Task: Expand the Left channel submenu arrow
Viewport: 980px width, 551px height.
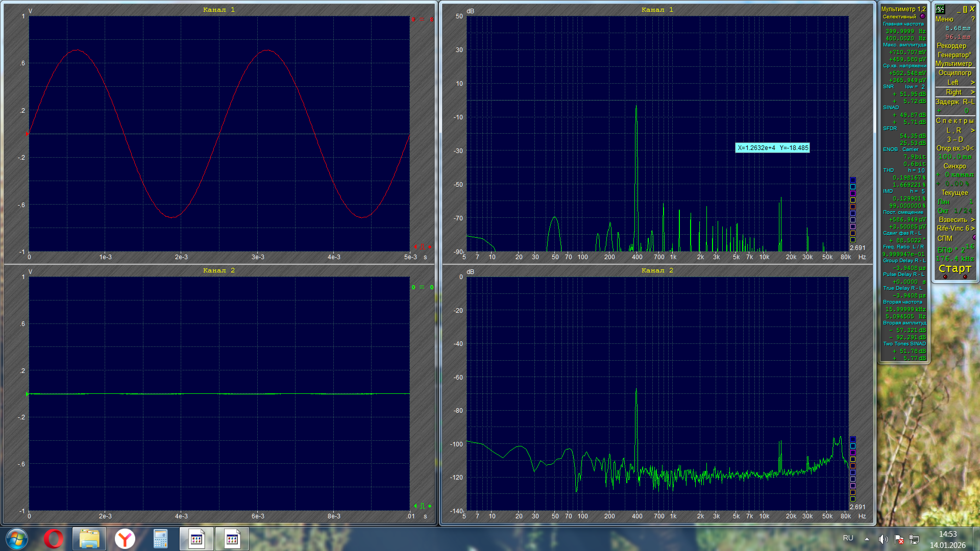Action: pos(972,83)
